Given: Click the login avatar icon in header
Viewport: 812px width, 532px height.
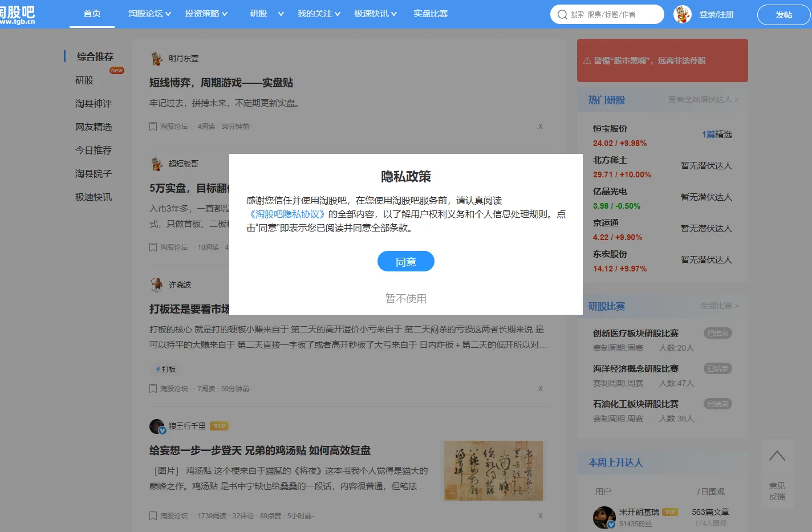Looking at the screenshot, I should tap(683, 14).
